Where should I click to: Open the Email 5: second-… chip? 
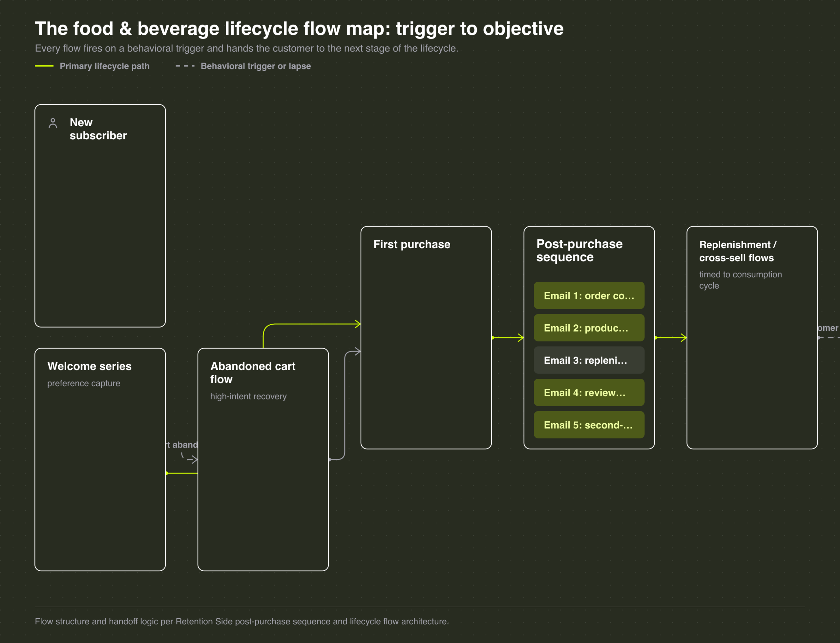589,425
